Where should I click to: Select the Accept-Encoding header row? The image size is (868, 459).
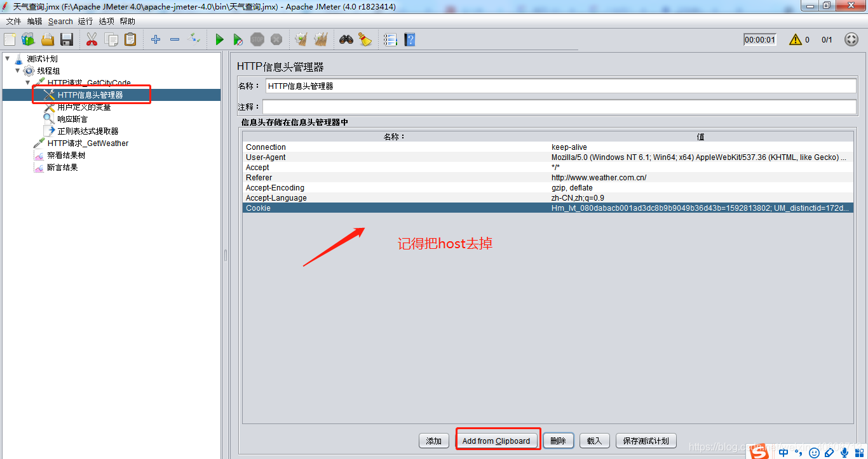[548, 187]
